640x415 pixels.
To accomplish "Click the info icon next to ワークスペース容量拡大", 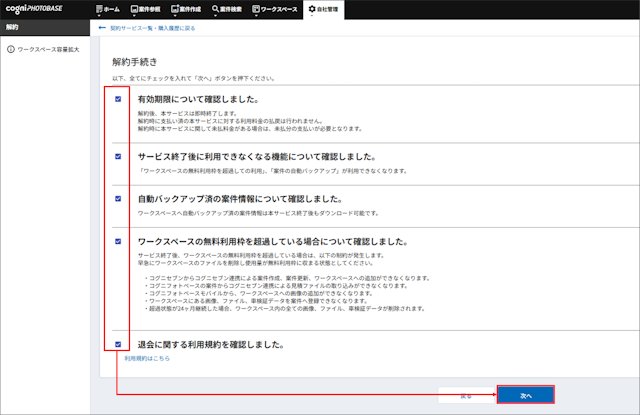I will (x=9, y=48).
